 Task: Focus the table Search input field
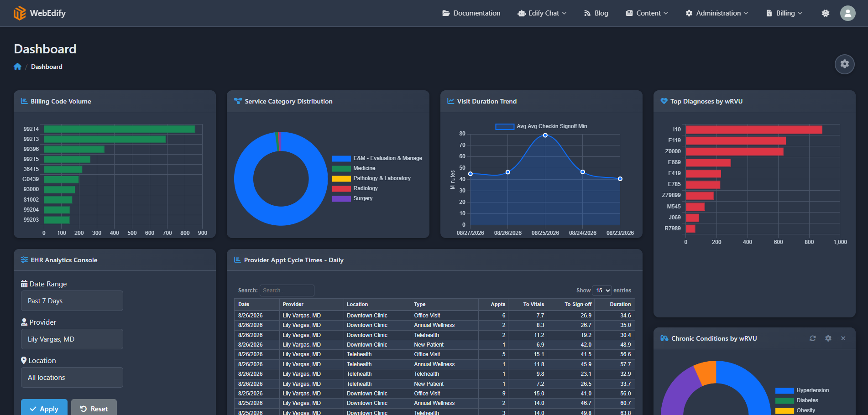click(x=287, y=290)
